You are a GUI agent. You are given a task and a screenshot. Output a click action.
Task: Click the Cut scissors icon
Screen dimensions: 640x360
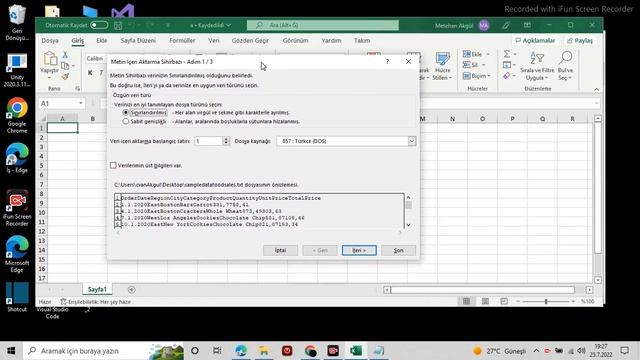pos(65,55)
